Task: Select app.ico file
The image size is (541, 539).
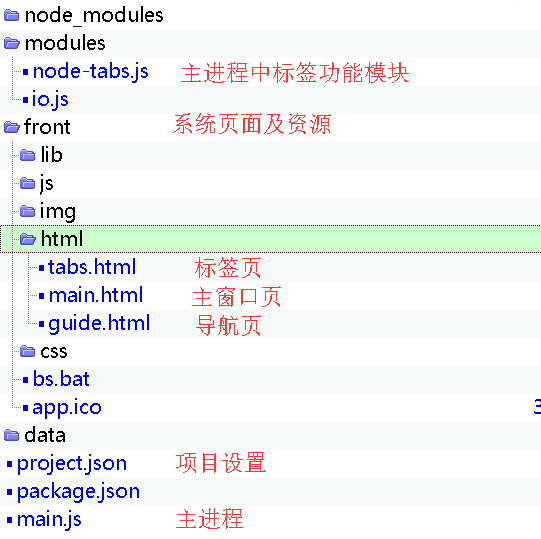Action: [67, 408]
